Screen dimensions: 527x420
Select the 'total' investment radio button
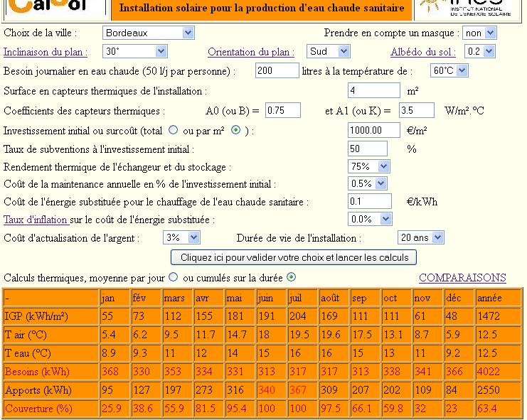tap(173, 130)
